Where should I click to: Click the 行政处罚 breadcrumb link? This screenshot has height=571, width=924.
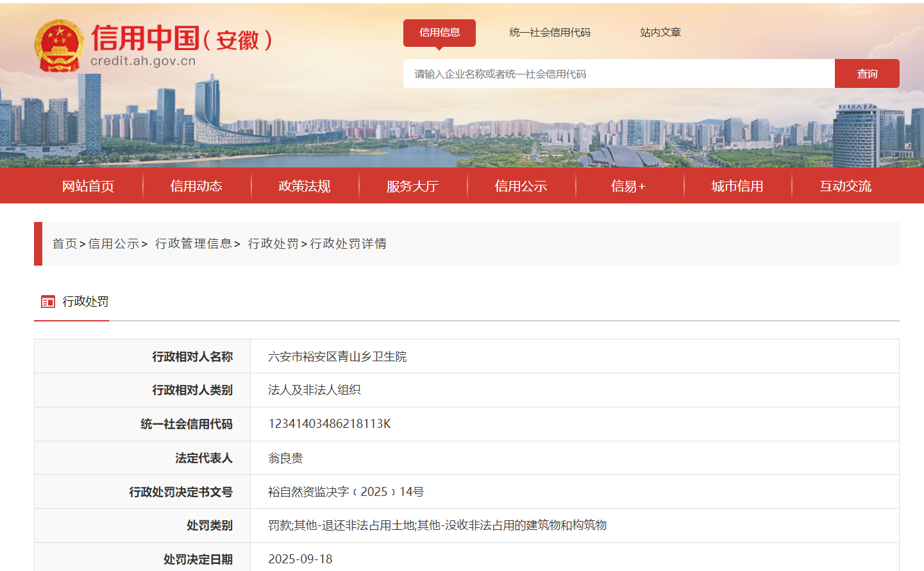272,244
